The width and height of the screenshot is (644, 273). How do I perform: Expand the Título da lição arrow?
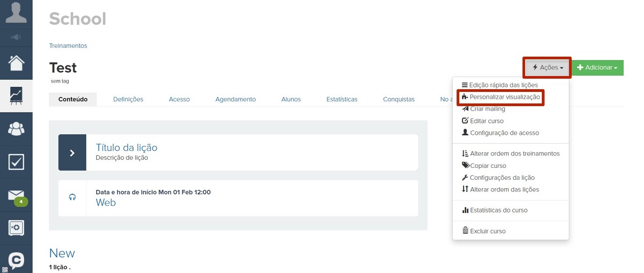[x=73, y=153]
